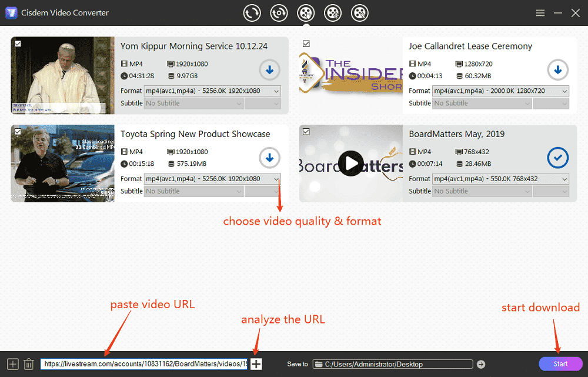Click the completed checkmark for BoardMatters video

(557, 158)
